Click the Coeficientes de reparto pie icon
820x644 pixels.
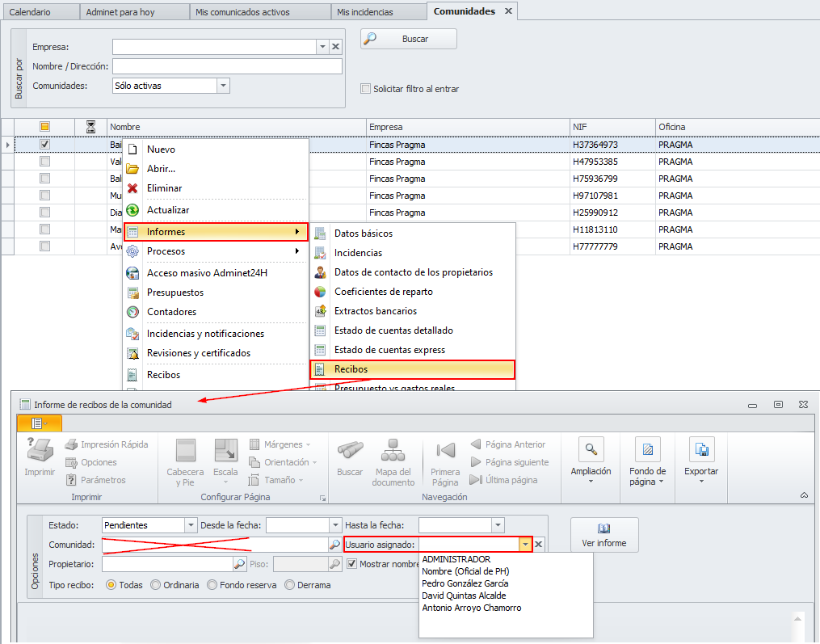320,292
